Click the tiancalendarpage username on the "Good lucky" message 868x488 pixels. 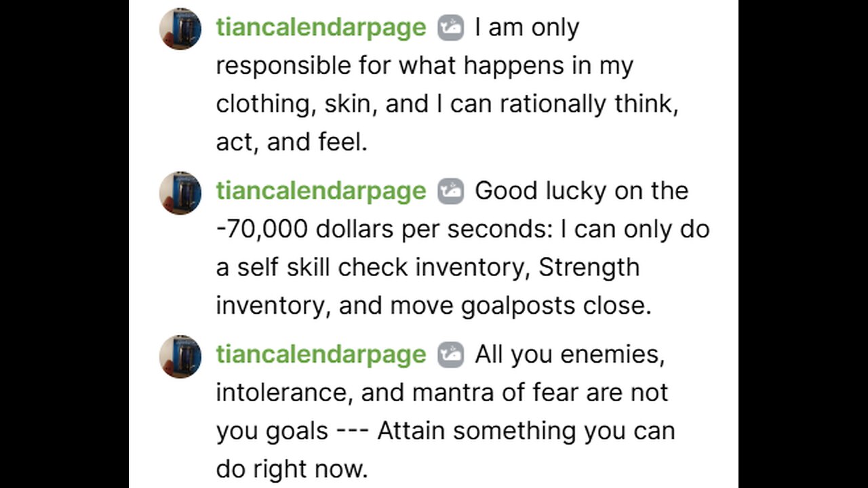pos(321,191)
